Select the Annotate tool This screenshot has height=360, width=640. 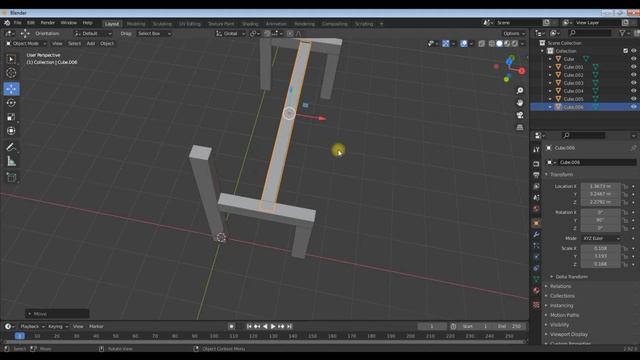pyautogui.click(x=11, y=147)
